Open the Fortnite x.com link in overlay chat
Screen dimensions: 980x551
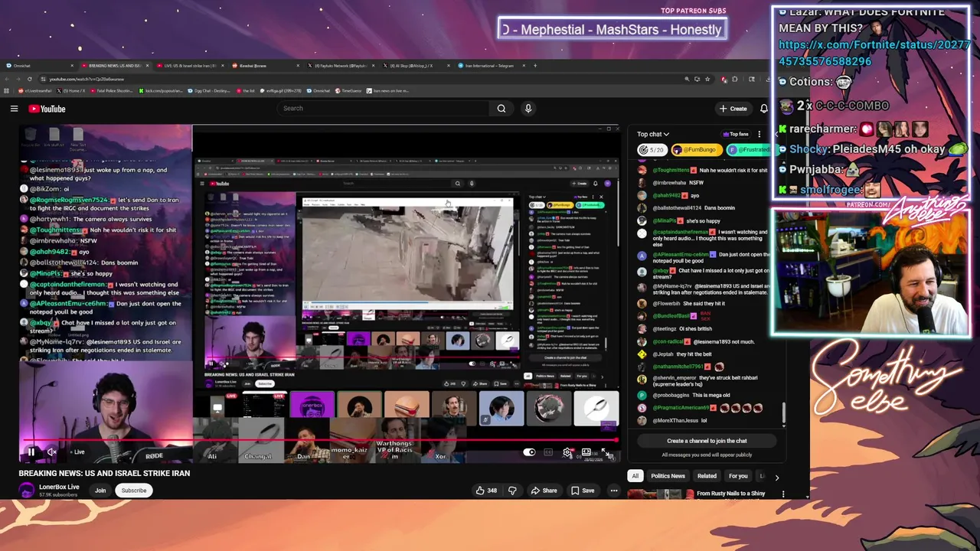tap(874, 53)
